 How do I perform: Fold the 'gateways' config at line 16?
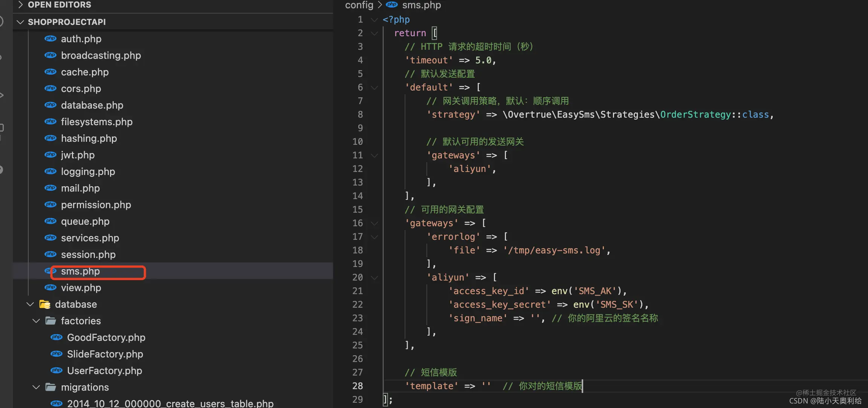click(x=374, y=223)
